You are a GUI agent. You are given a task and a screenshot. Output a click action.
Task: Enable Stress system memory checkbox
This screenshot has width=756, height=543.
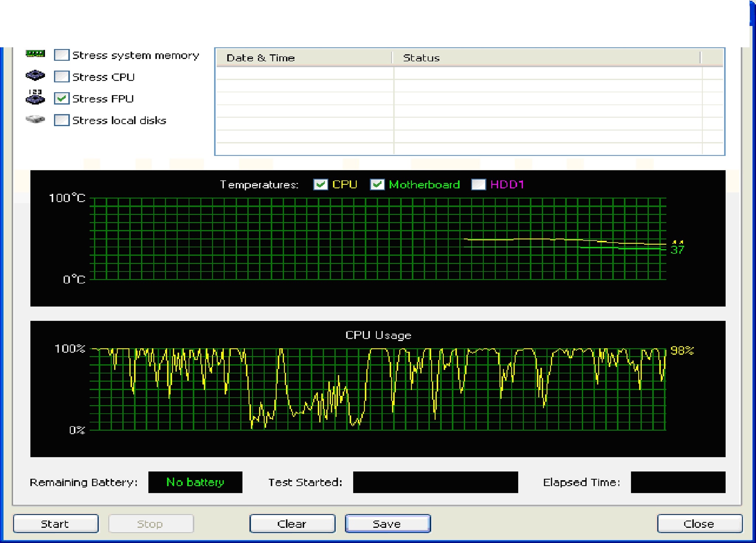tap(62, 55)
